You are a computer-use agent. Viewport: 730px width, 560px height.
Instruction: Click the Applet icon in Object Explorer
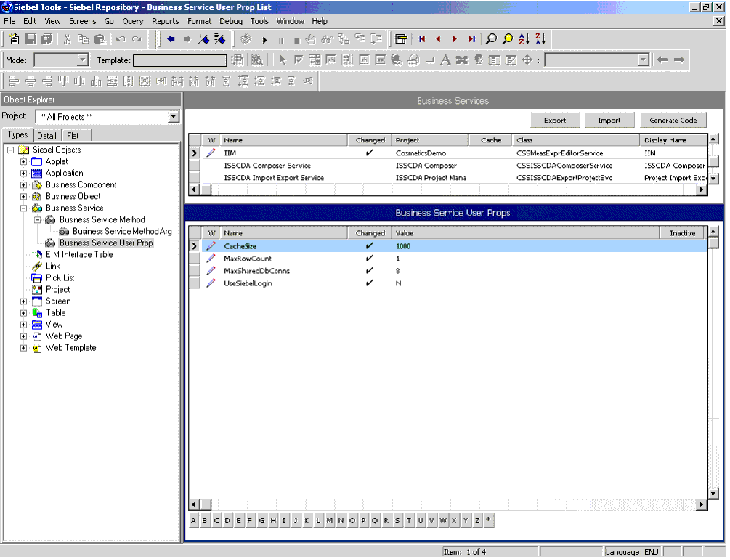(37, 162)
